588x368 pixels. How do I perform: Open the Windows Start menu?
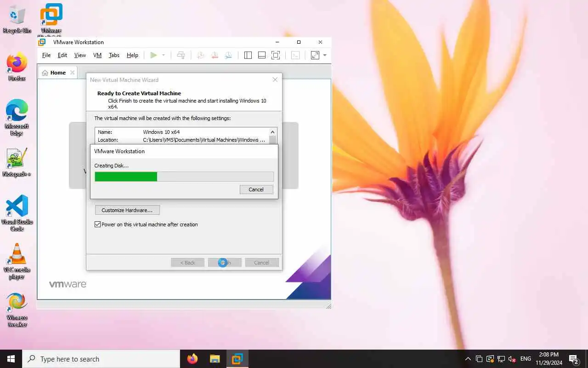pyautogui.click(x=11, y=359)
